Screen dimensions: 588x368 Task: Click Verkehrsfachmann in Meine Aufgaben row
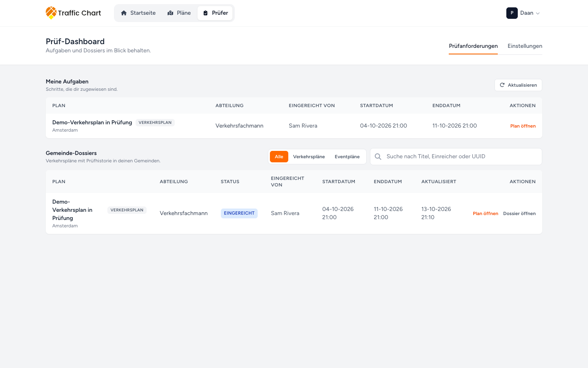click(x=239, y=126)
